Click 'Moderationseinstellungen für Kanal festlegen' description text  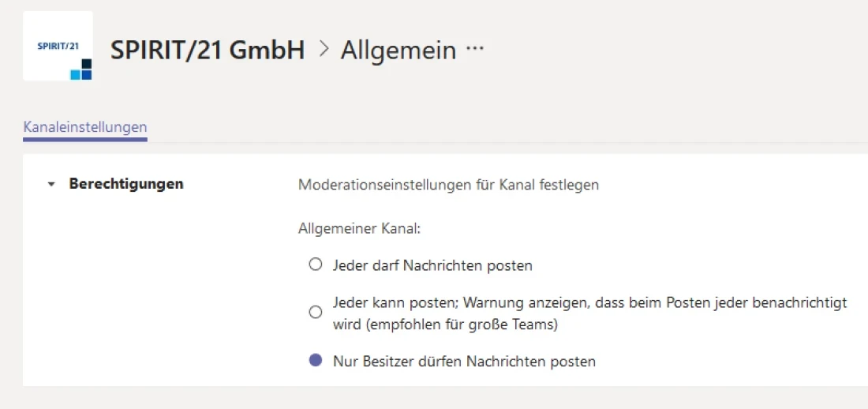448,186
